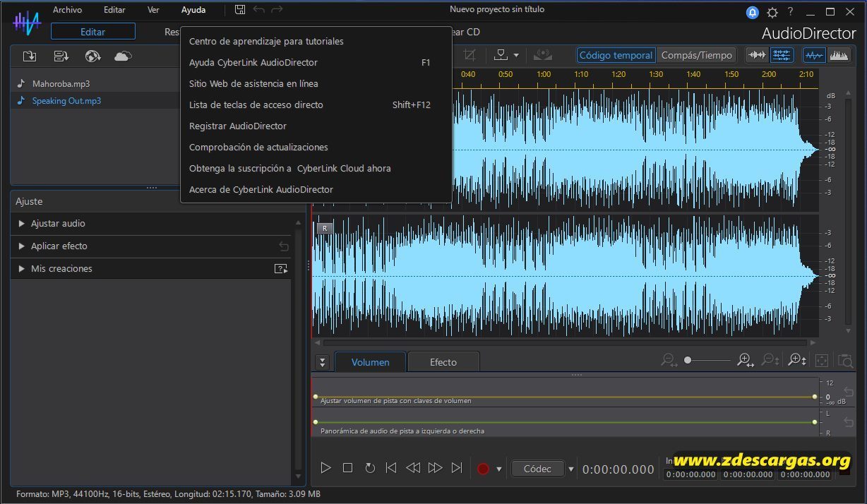This screenshot has width=867, height=504.
Task: Import media file icon in library toolbar
Action: tap(29, 56)
